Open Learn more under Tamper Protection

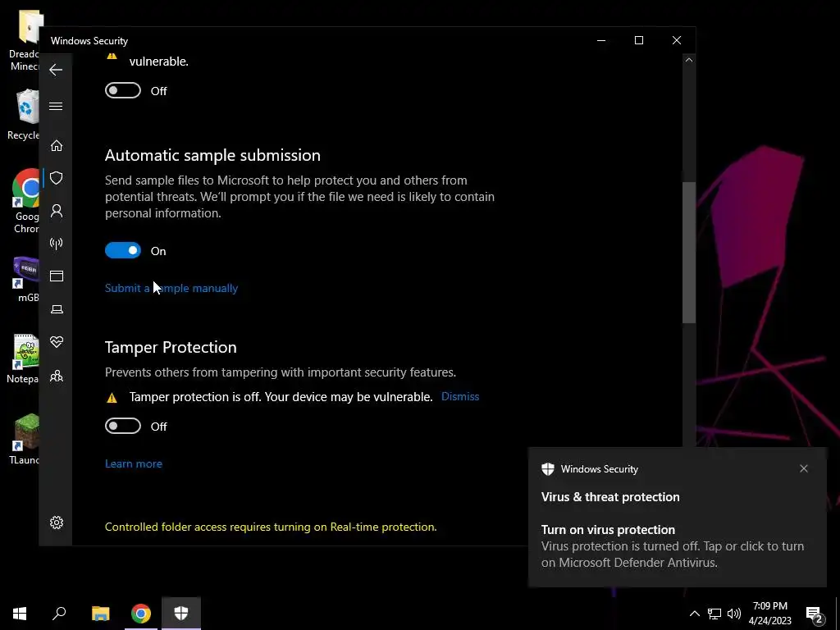134,464
